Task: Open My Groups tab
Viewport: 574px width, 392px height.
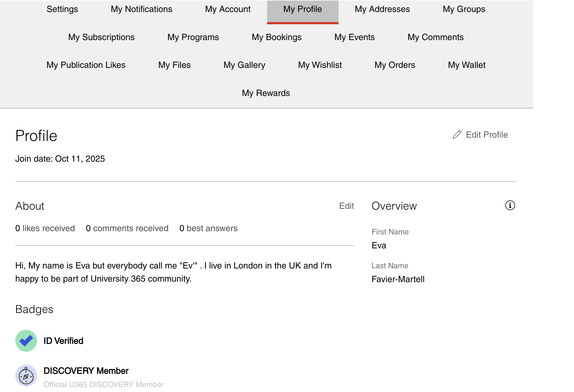Action: (x=464, y=9)
